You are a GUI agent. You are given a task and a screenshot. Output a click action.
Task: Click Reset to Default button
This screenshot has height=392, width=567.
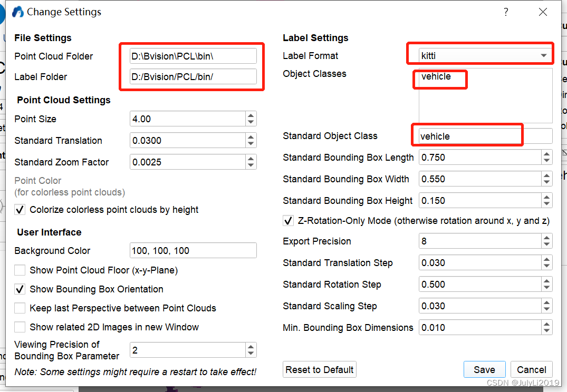pos(319,369)
